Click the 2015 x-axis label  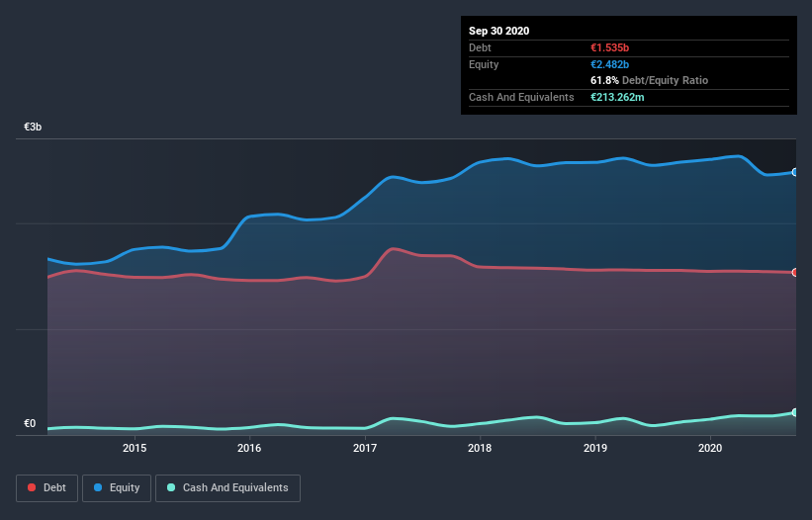tap(135, 448)
